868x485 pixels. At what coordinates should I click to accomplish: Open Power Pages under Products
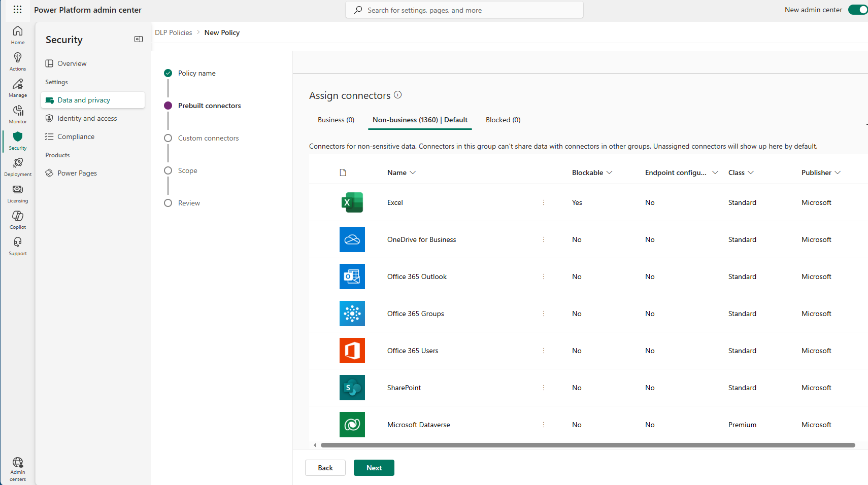click(93, 173)
